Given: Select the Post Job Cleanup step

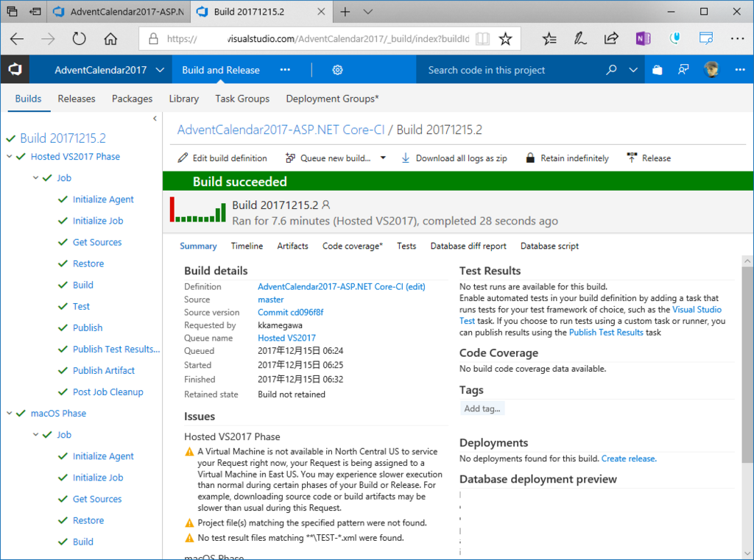Looking at the screenshot, I should (108, 392).
